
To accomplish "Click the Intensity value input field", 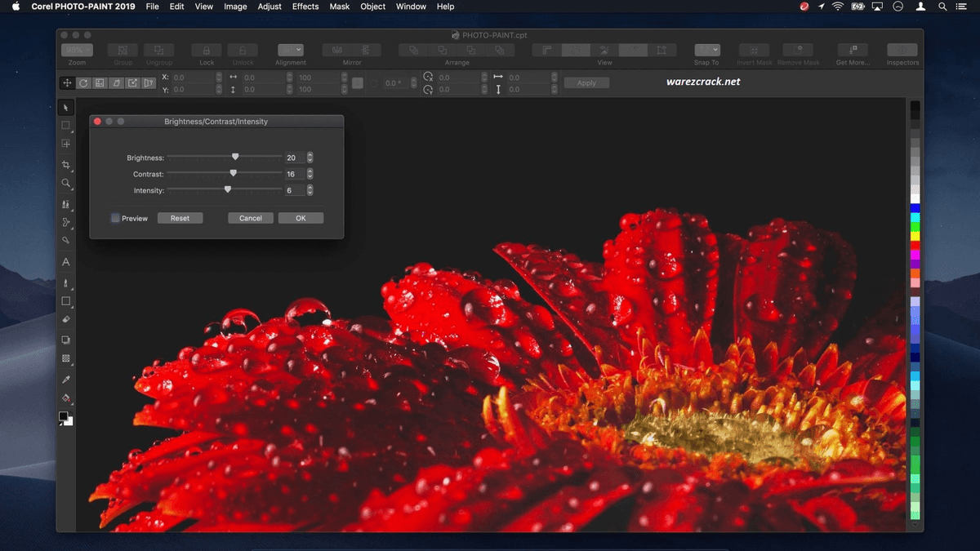I will point(294,190).
